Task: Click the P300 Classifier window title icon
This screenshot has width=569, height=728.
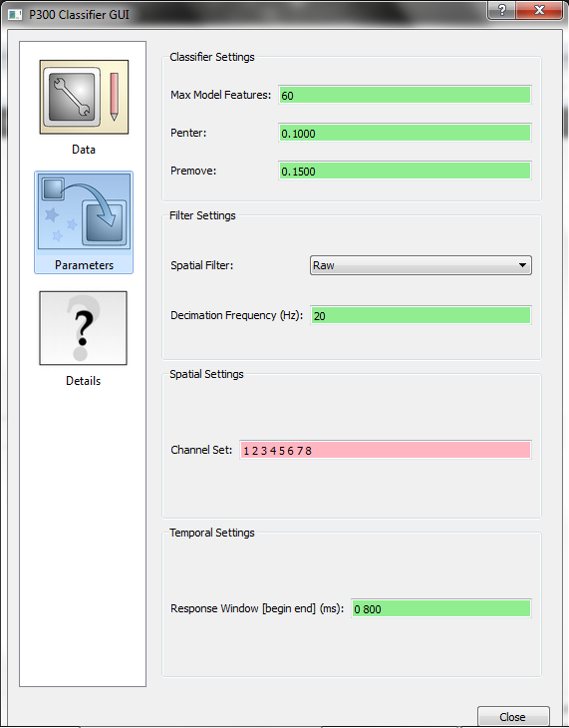Action: tap(15, 14)
